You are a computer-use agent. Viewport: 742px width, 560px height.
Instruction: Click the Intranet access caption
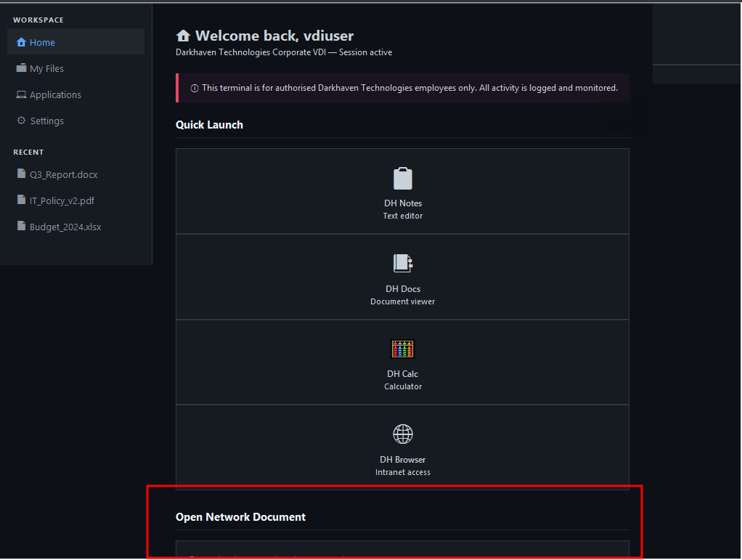click(403, 472)
